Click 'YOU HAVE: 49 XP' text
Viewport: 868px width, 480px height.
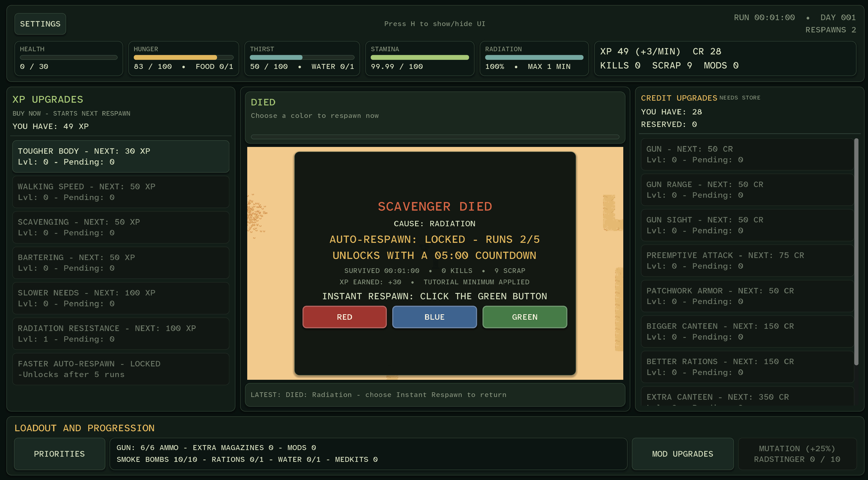point(51,126)
